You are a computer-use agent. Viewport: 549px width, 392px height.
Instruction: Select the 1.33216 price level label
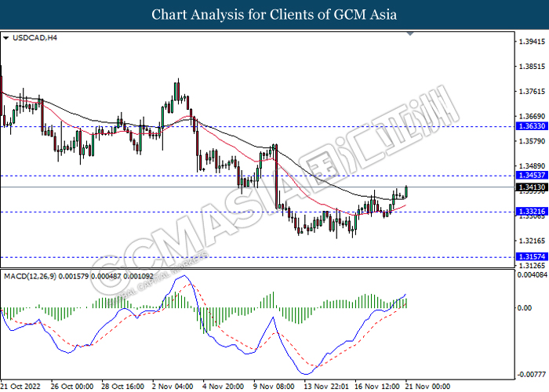[x=532, y=211]
